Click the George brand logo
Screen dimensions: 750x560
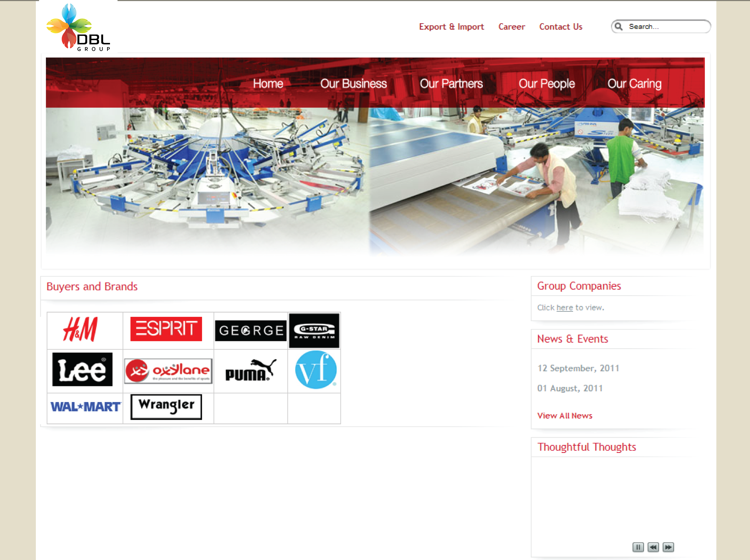pyautogui.click(x=251, y=331)
